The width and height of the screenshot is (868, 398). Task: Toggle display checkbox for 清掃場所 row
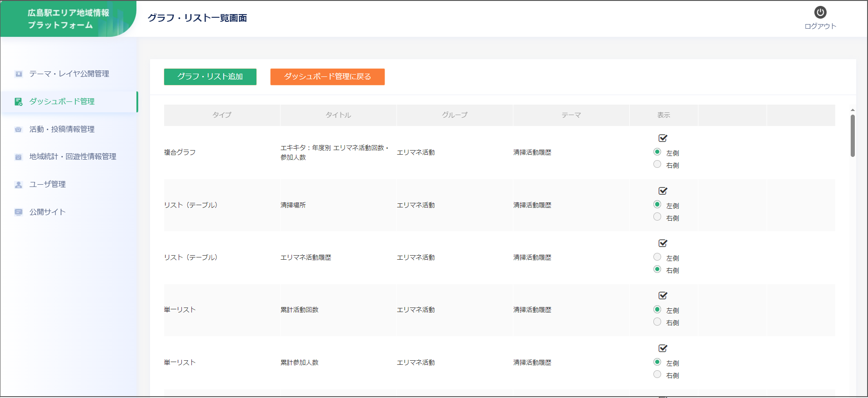(x=663, y=191)
